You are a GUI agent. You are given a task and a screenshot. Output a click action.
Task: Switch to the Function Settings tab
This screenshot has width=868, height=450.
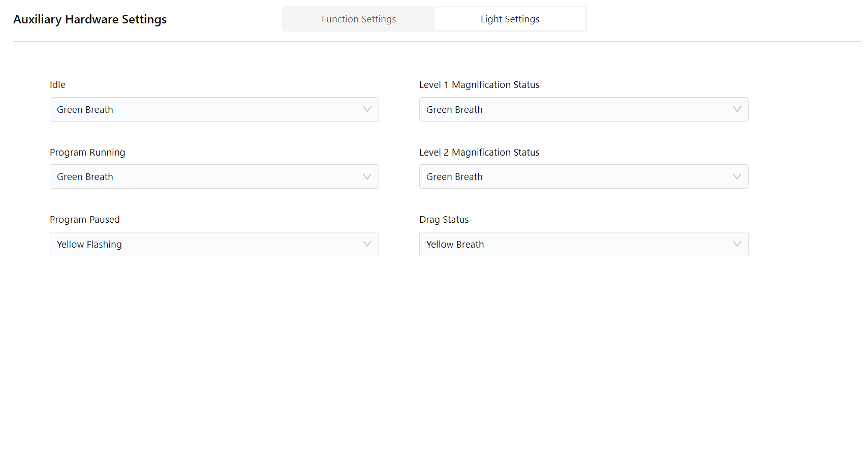pyautogui.click(x=358, y=19)
